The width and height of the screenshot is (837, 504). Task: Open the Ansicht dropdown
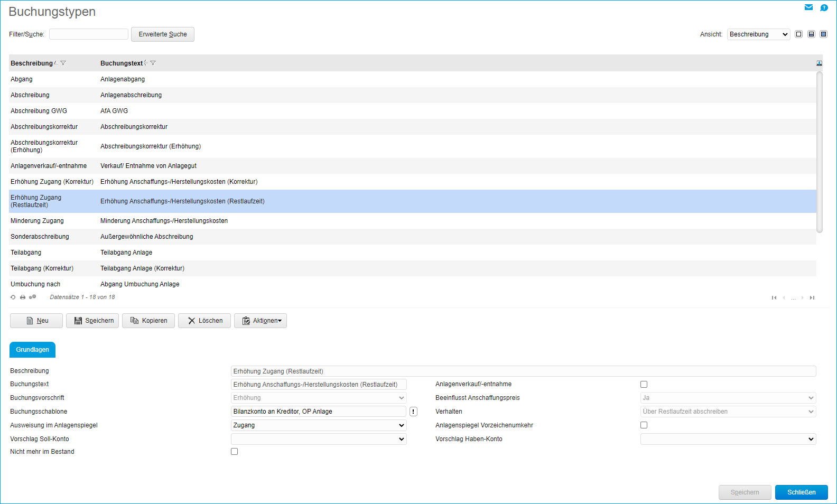tap(758, 34)
